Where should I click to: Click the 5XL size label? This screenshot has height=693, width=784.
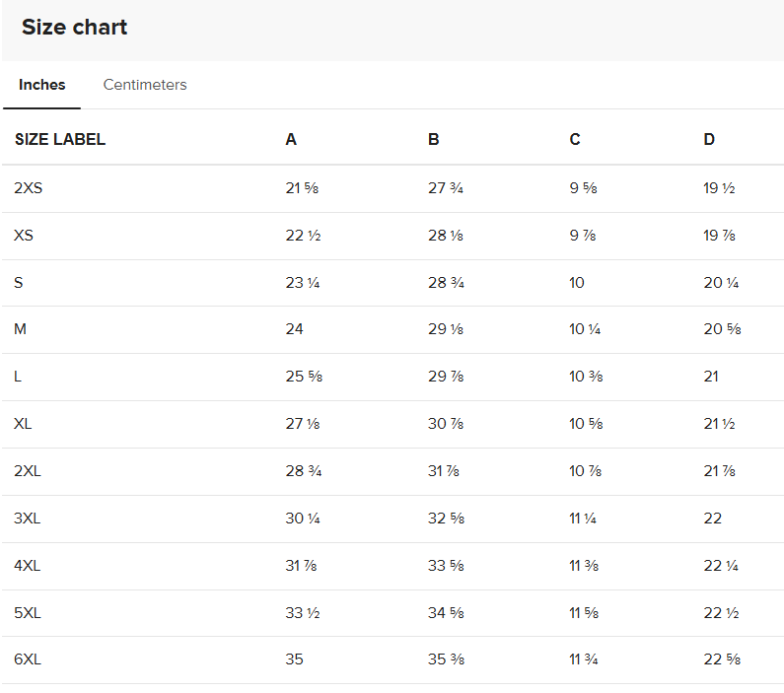tap(29, 613)
